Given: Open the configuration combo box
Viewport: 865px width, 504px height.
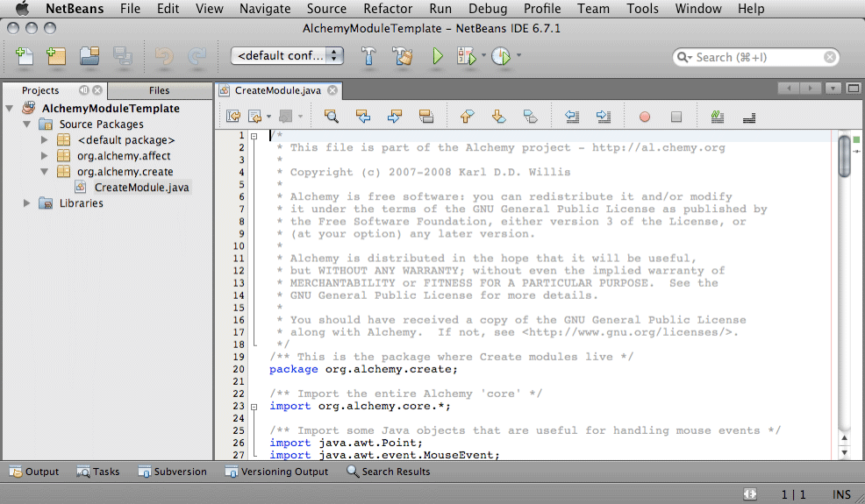Looking at the screenshot, I should click(x=287, y=56).
